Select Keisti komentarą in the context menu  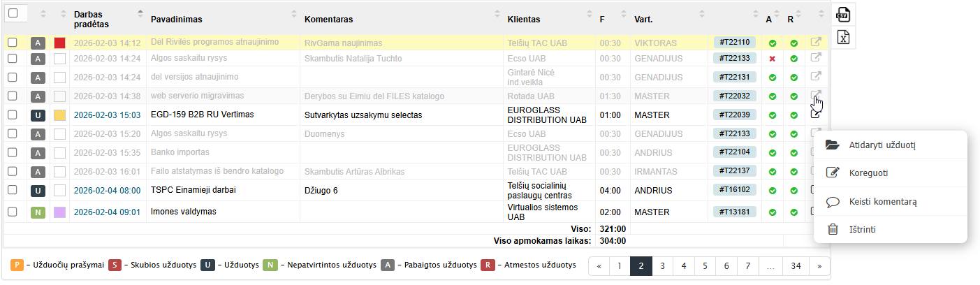[x=883, y=201]
